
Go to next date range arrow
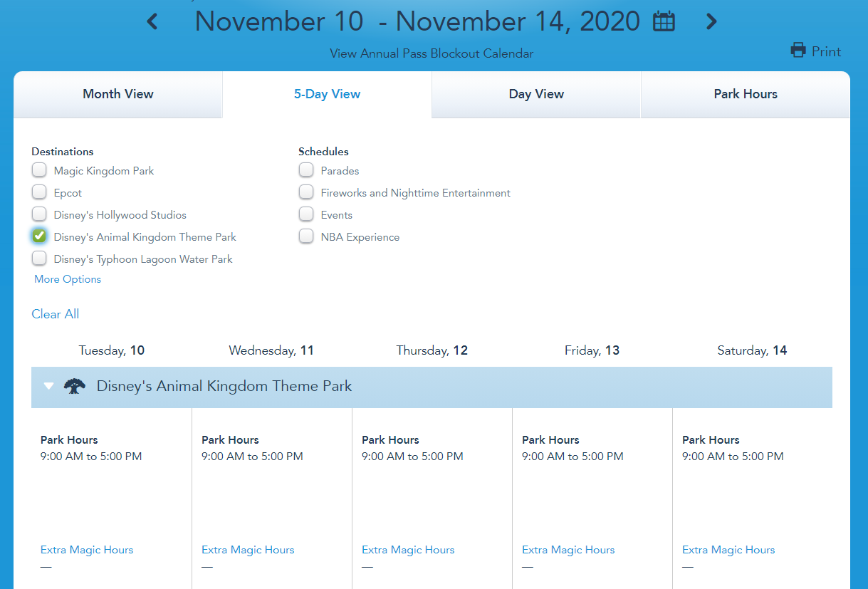coord(711,22)
